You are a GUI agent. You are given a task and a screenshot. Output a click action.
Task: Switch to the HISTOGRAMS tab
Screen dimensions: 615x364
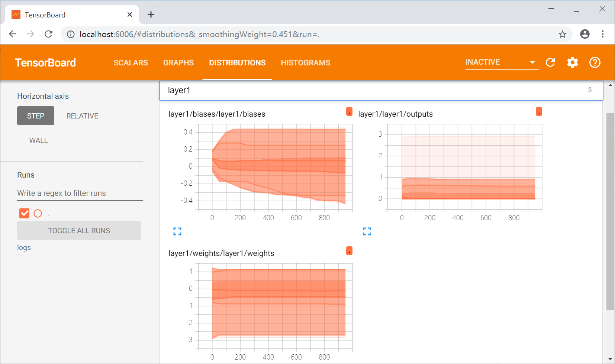click(306, 63)
